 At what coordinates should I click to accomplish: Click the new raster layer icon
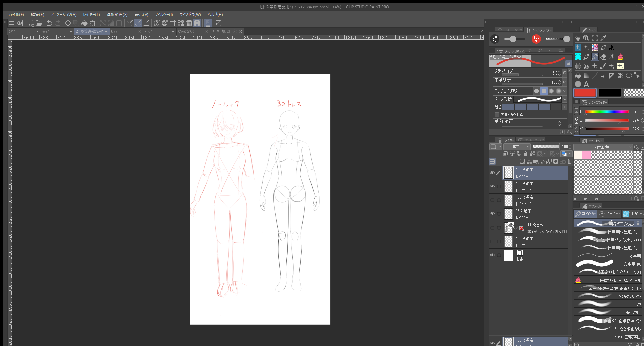pos(522,162)
